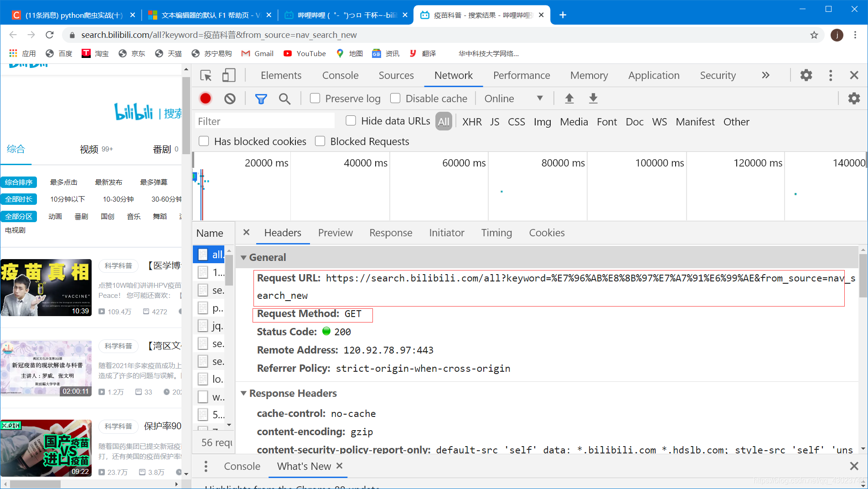Go back to previous page
Viewport: 868px width, 489px height.
[x=13, y=35]
